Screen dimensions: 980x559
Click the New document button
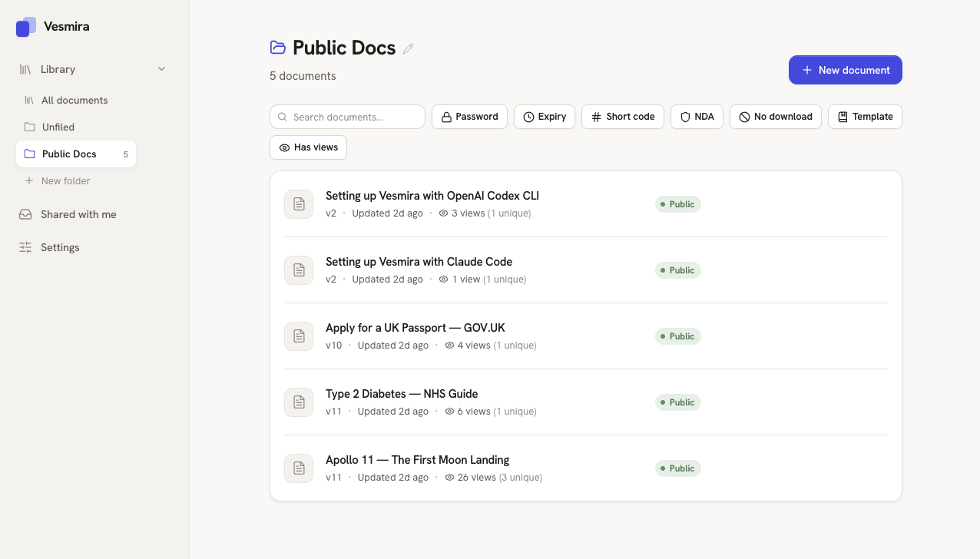coord(846,70)
